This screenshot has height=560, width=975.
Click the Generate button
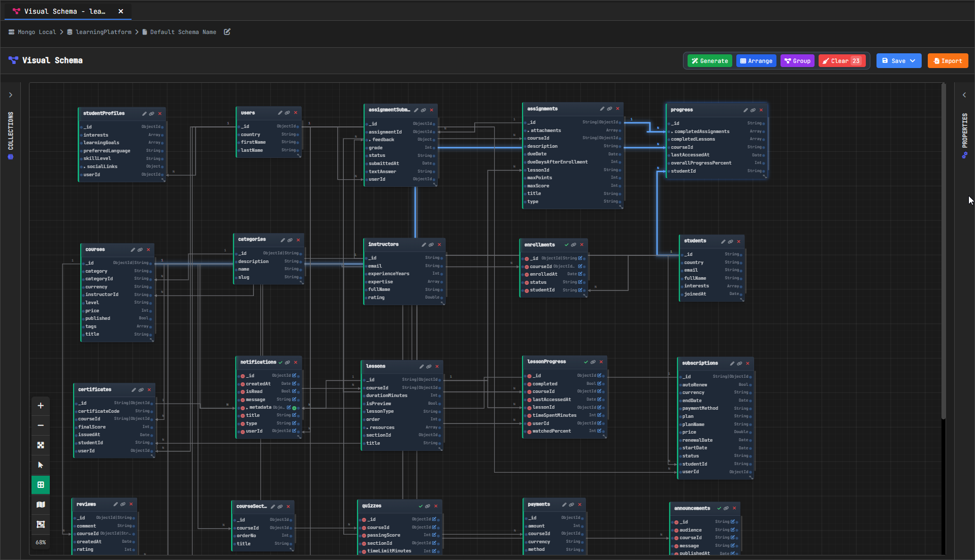tap(709, 60)
